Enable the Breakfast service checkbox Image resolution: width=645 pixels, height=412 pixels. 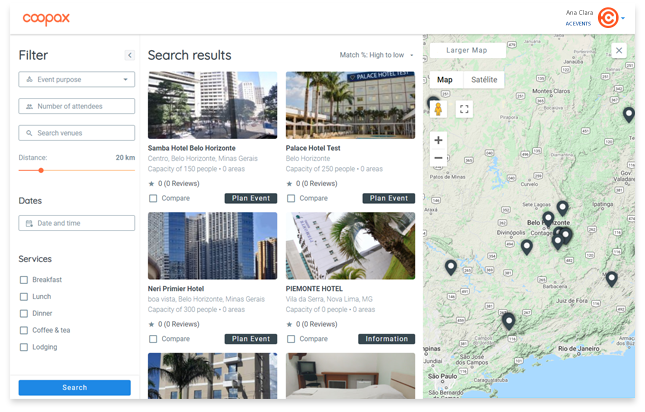(24, 280)
